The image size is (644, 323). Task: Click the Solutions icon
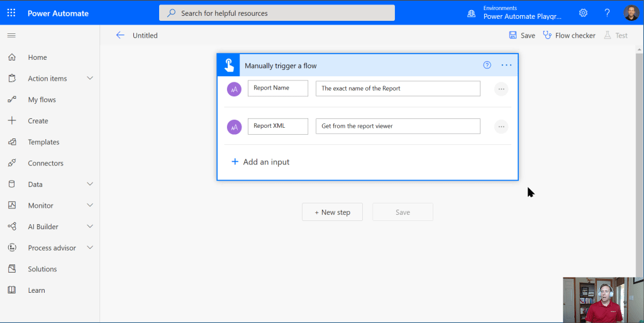(12, 269)
